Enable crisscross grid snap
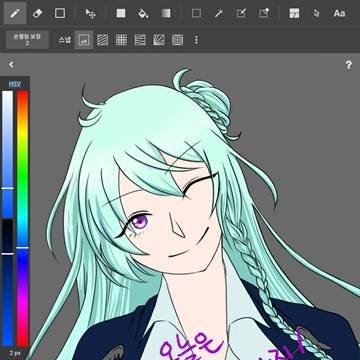This screenshot has height=360, width=360. point(121,40)
